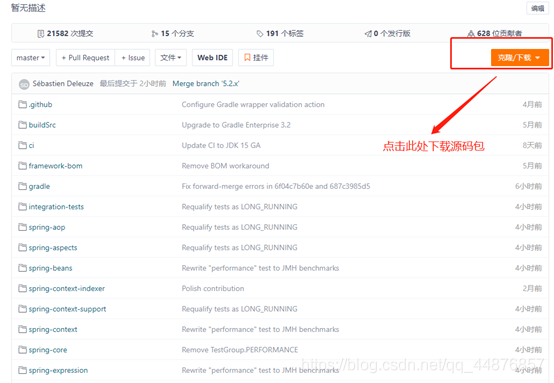Open the spring-aop folder name
The width and height of the screenshot is (554, 383).
[47, 227]
